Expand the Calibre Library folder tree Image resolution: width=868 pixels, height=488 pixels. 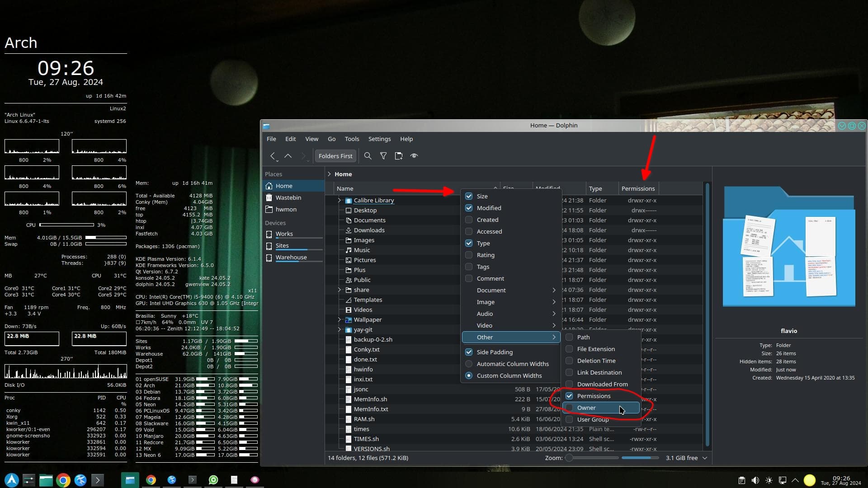340,200
